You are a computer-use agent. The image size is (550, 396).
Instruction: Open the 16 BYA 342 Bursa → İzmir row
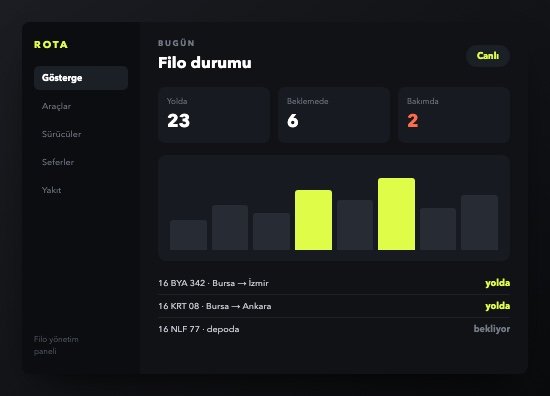(334, 283)
